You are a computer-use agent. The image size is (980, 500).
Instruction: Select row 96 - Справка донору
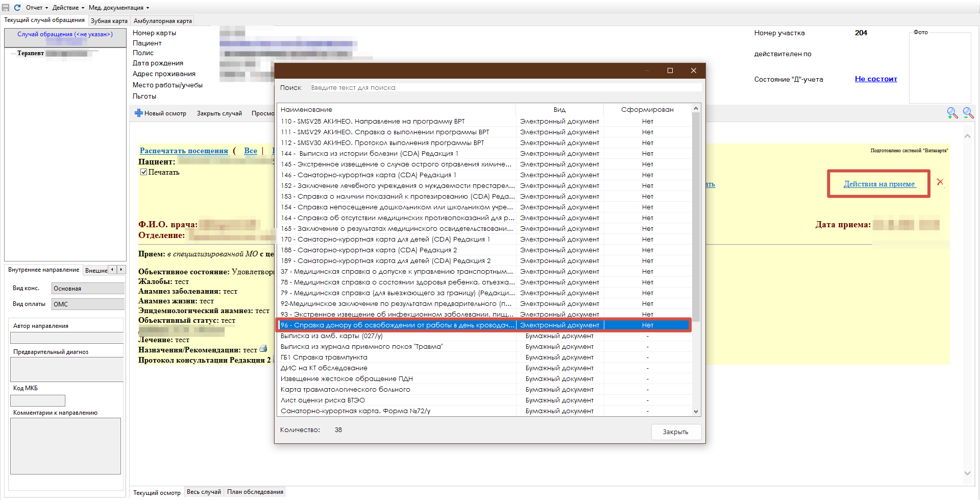484,325
